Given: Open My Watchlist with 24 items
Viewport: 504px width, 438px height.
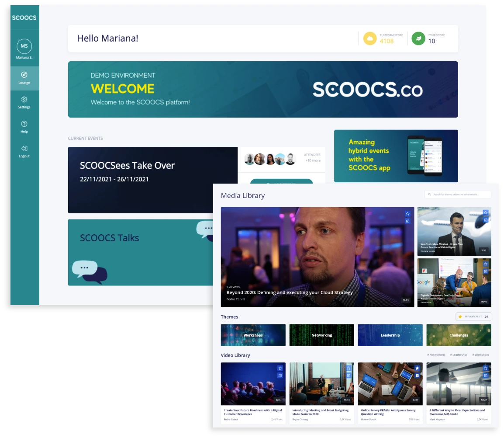Looking at the screenshot, I should 473,316.
